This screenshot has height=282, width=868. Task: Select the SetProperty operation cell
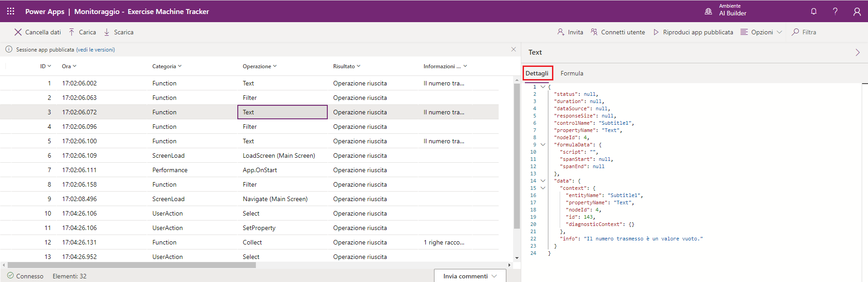[283, 228]
